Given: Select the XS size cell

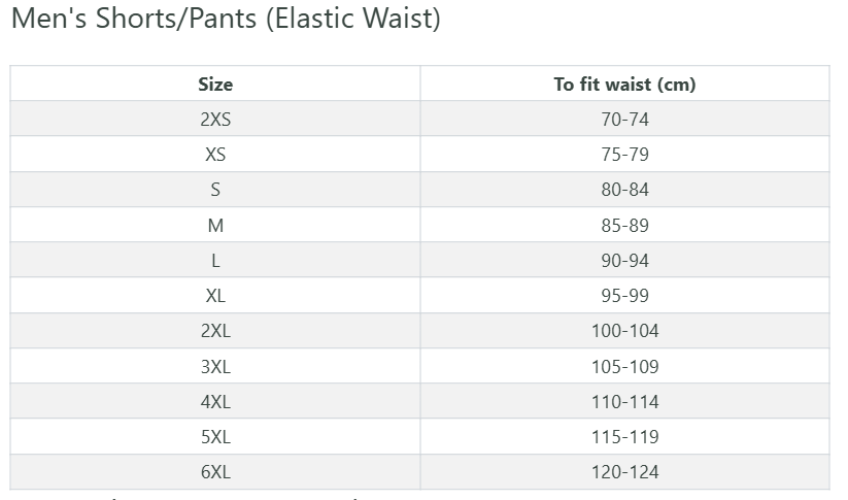Looking at the screenshot, I should pyautogui.click(x=216, y=155).
